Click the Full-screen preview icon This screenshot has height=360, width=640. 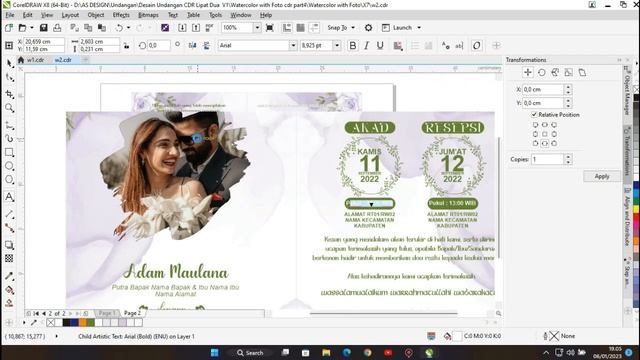pyautogui.click(x=269, y=28)
